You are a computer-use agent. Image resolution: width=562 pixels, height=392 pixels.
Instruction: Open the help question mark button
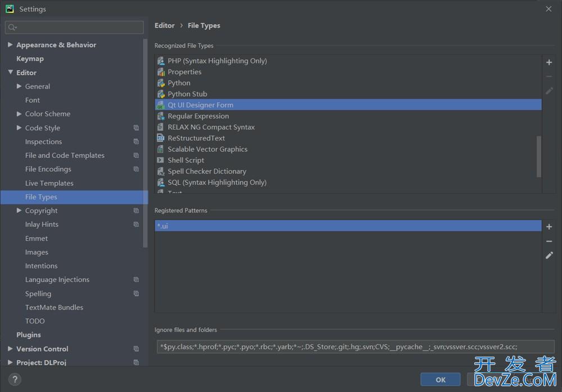15,379
